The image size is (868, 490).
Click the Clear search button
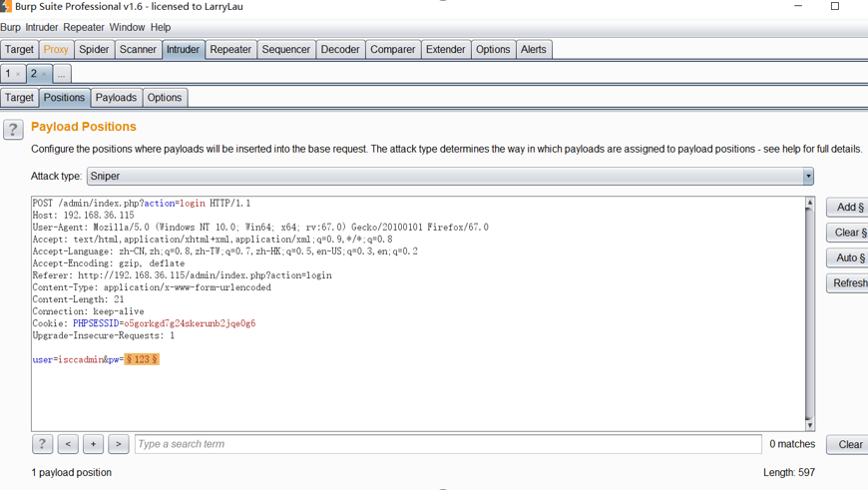pyautogui.click(x=847, y=445)
